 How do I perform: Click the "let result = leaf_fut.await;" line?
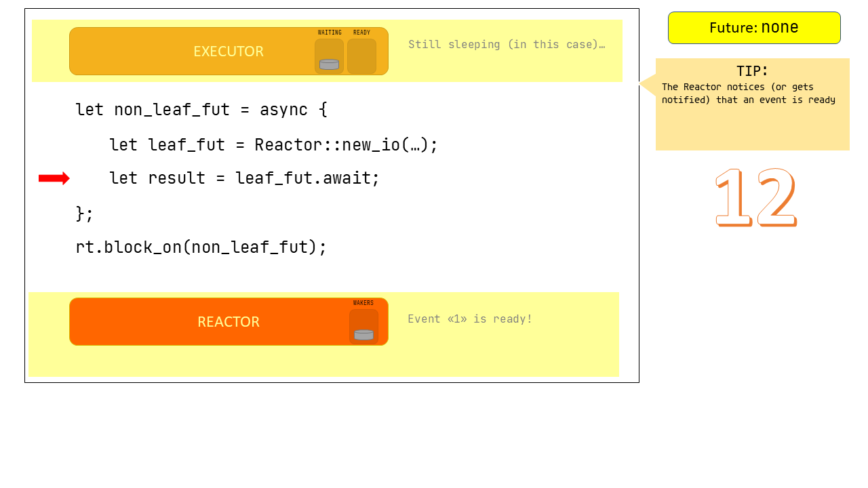point(244,178)
